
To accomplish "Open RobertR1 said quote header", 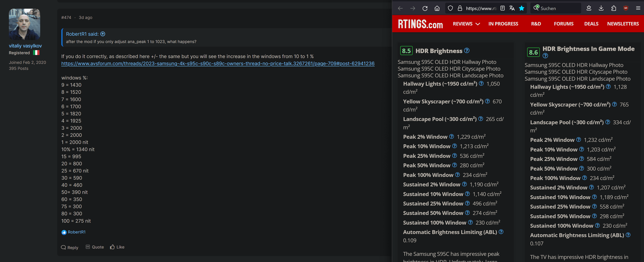I will tap(82, 34).
